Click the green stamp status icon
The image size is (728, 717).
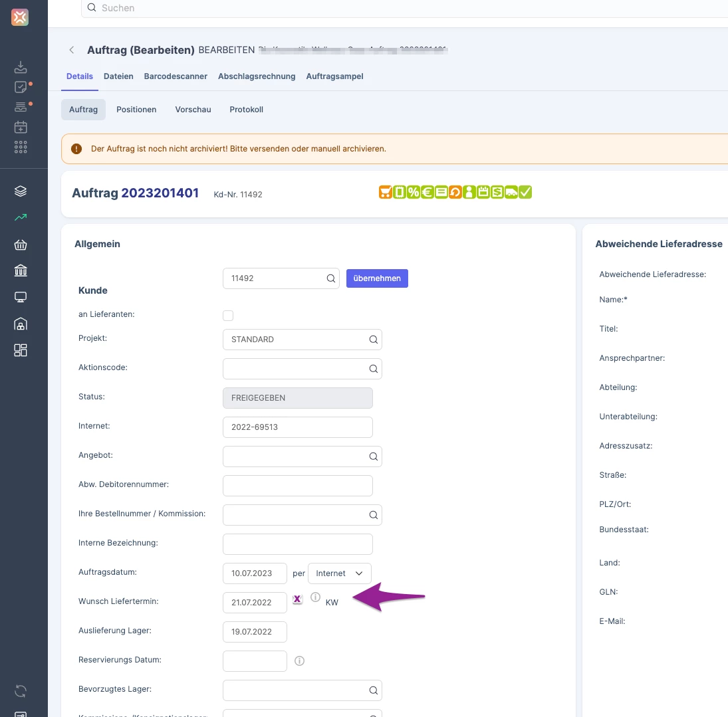[400, 192]
